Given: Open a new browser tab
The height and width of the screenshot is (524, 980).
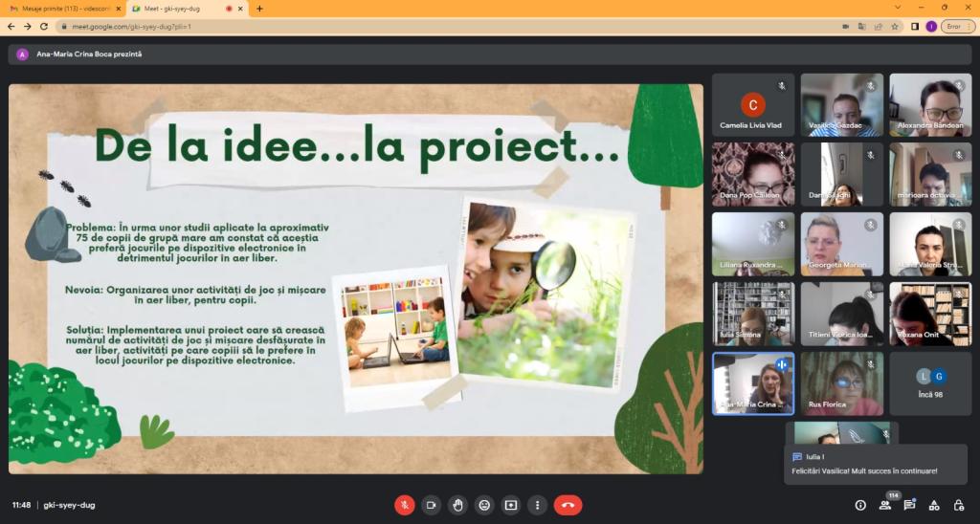Looking at the screenshot, I should [x=259, y=9].
